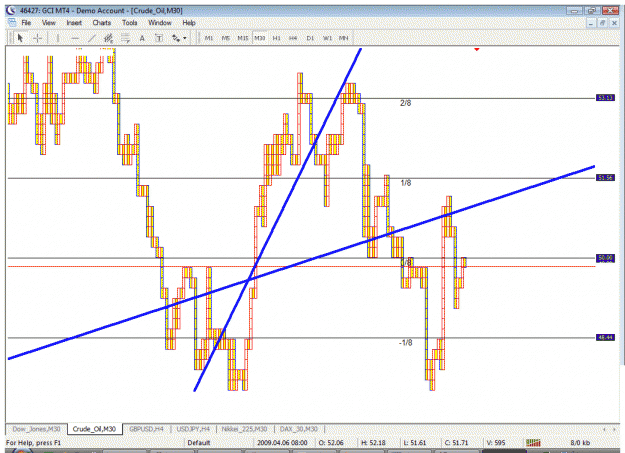Viewport: 625px width, 453px height.
Task: Click the GCI MT4 title bar logo
Action: tap(12, 10)
